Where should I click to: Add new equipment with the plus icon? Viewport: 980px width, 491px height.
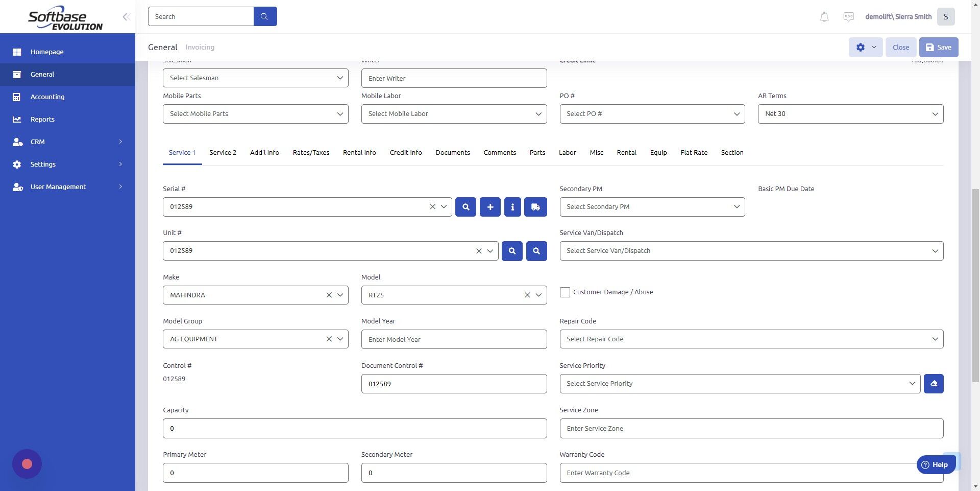click(489, 207)
